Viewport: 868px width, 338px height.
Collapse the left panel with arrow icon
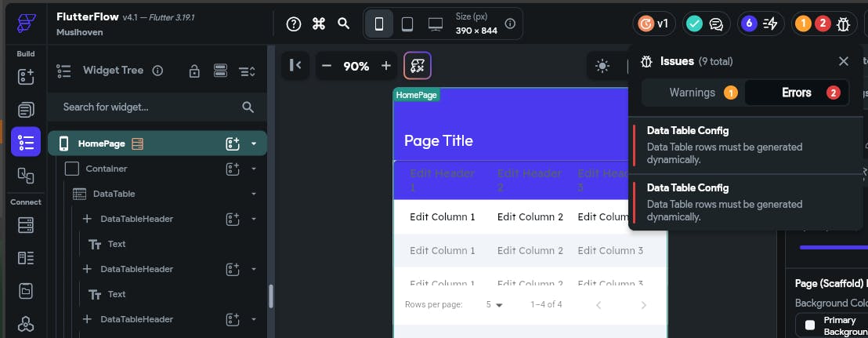click(x=295, y=66)
